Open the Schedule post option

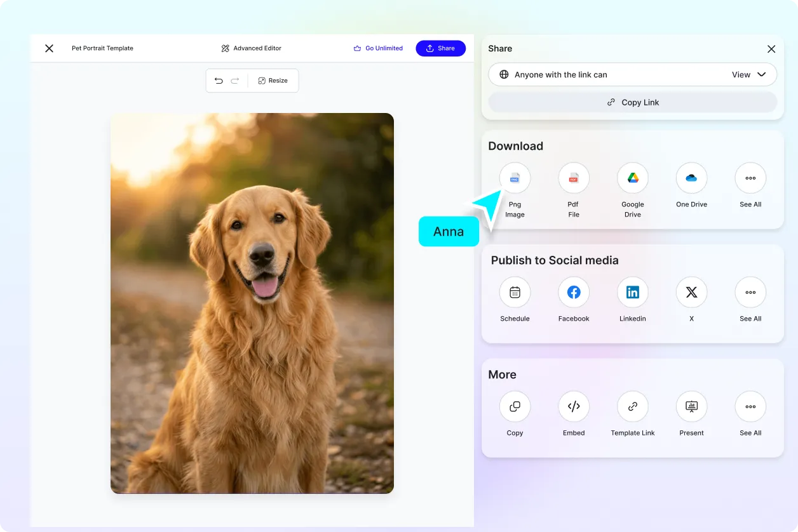[x=515, y=293]
